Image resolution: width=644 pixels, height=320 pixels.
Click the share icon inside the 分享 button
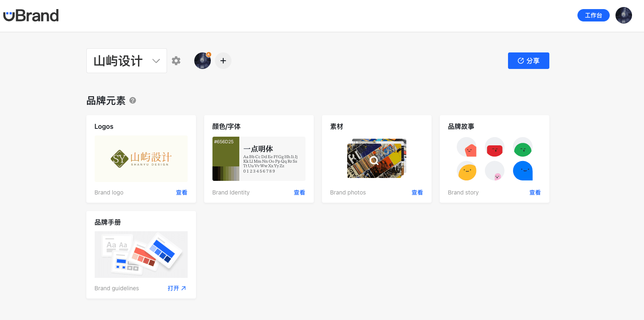pyautogui.click(x=520, y=60)
